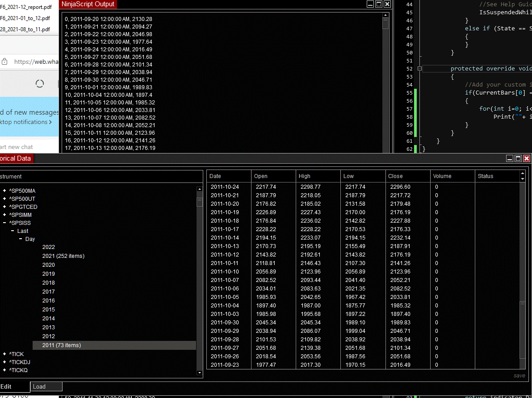Sort by the Close column header

pyautogui.click(x=408, y=176)
